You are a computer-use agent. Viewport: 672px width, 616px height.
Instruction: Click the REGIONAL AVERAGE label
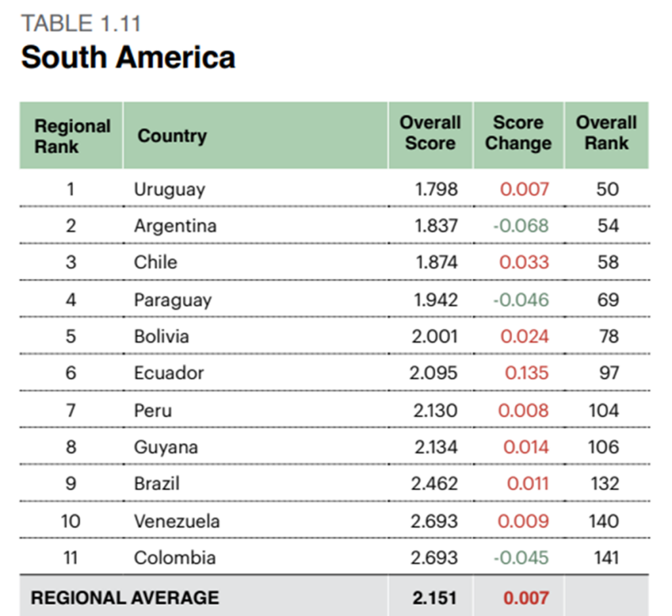coord(125,598)
